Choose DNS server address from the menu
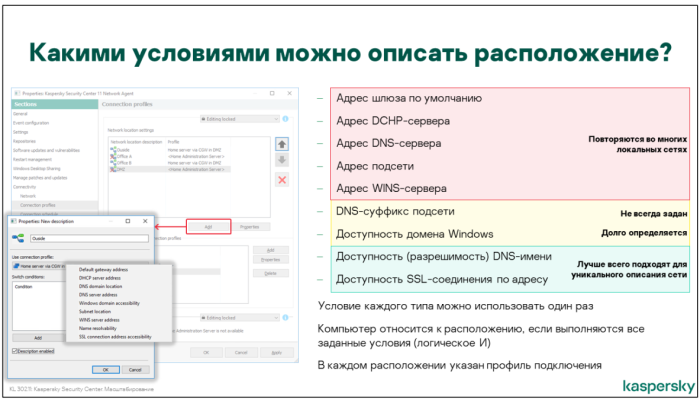700x403 pixels. pos(98,295)
